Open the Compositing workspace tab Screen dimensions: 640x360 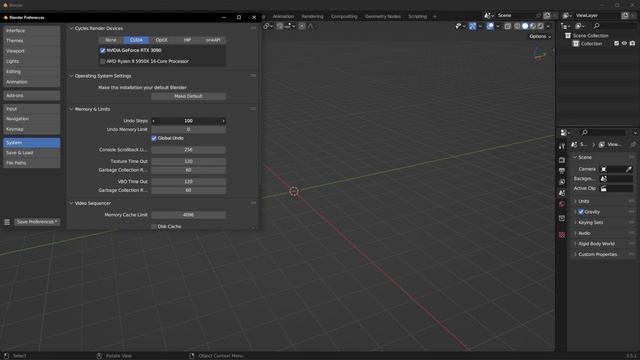click(x=344, y=17)
